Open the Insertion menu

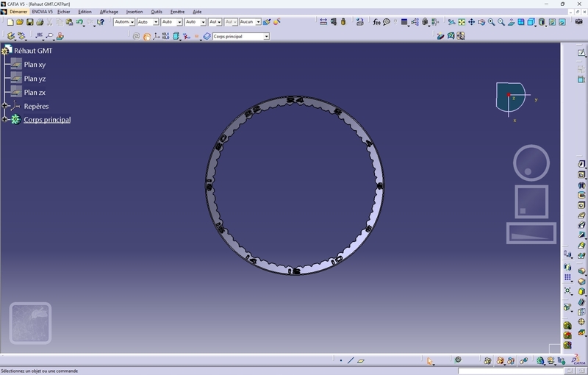135,12
